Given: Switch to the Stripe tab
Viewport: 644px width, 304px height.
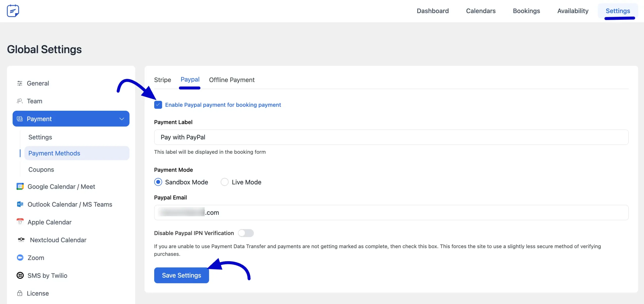Looking at the screenshot, I should pyautogui.click(x=163, y=80).
